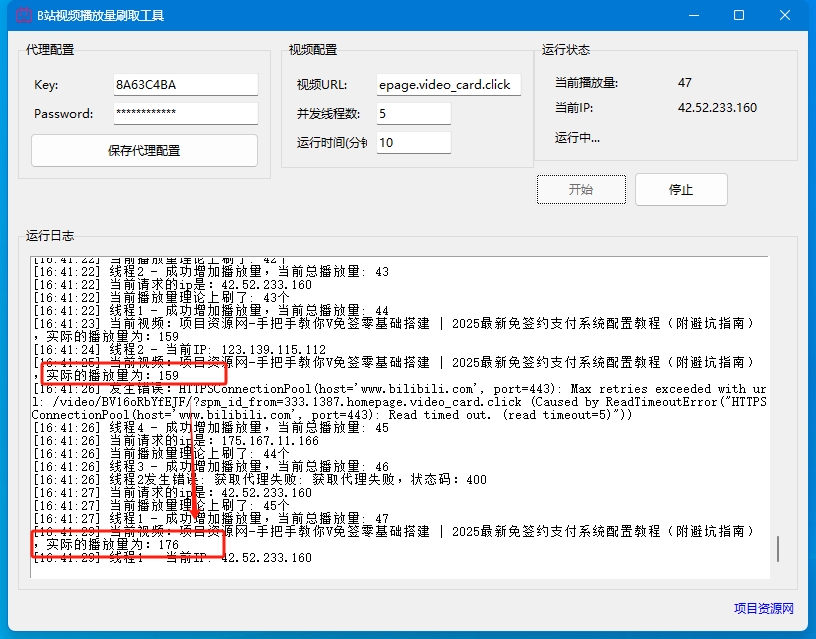Screen dimensions: 816x639
Task: Click the Password input field
Action: [x=186, y=113]
